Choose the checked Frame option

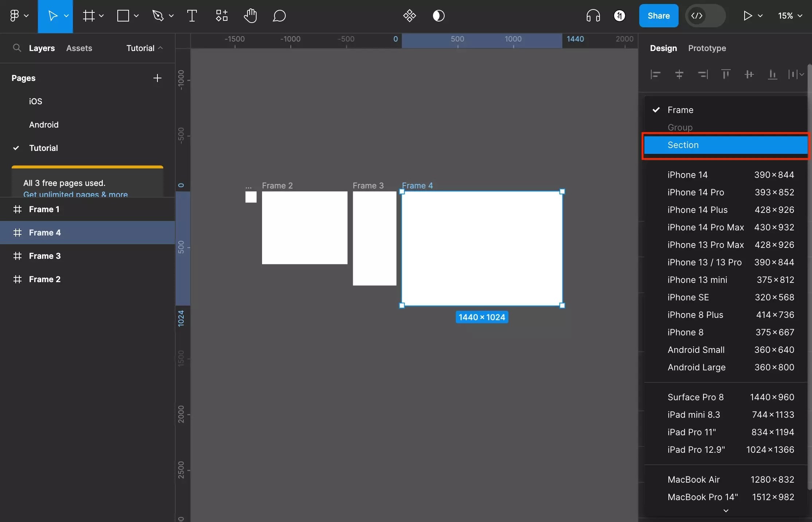680,110
